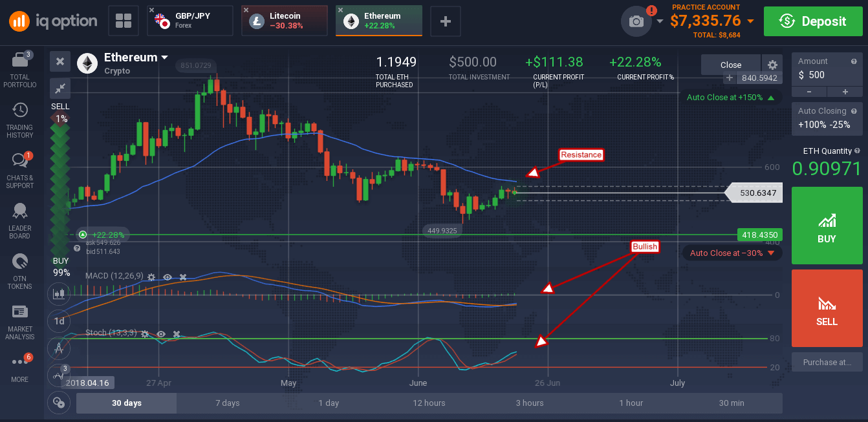Open the 1d candle interval selector
This screenshot has height=422, width=868.
(60, 321)
